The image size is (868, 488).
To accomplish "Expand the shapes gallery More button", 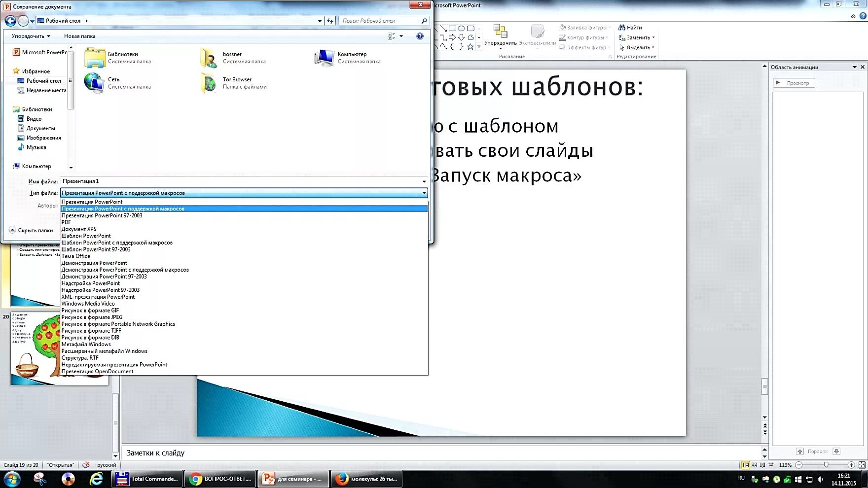I will click(479, 47).
